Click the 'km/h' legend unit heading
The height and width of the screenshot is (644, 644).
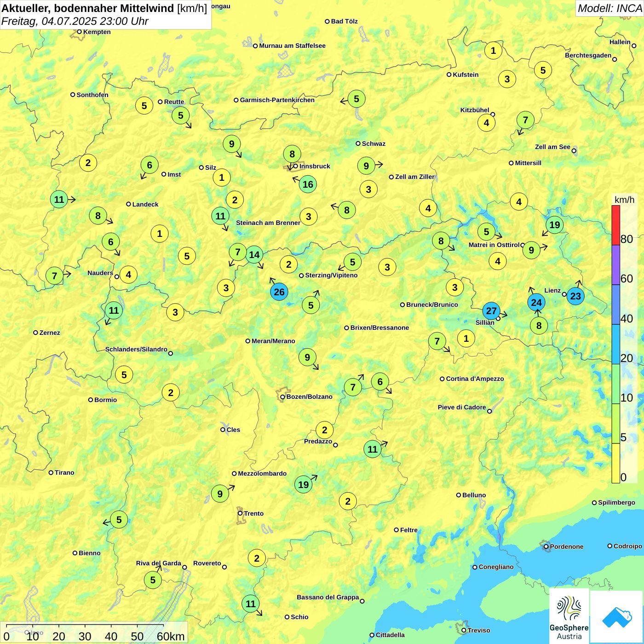point(624,199)
